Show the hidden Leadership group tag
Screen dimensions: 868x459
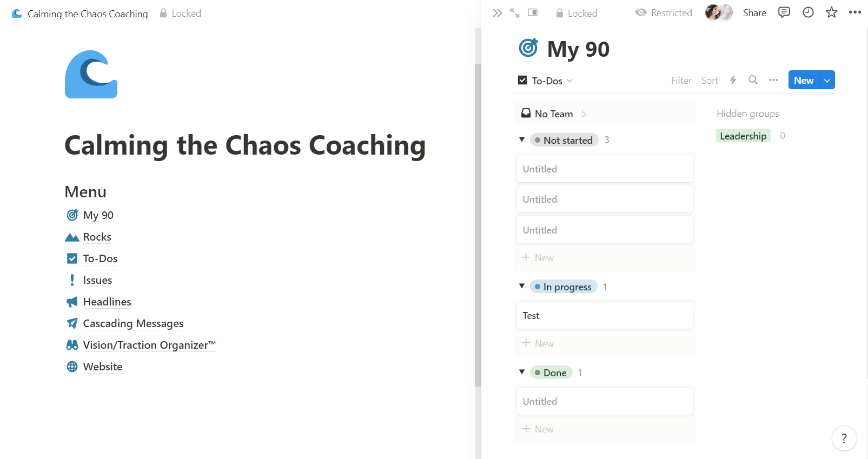743,136
